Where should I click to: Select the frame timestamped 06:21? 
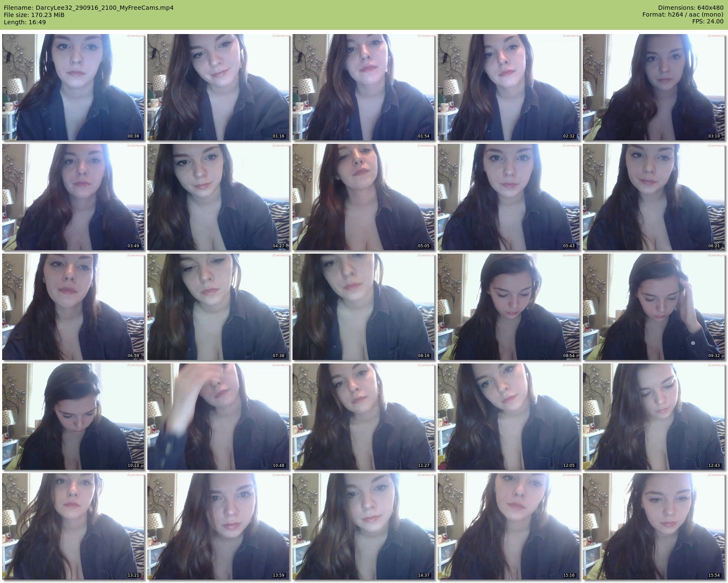(653, 197)
